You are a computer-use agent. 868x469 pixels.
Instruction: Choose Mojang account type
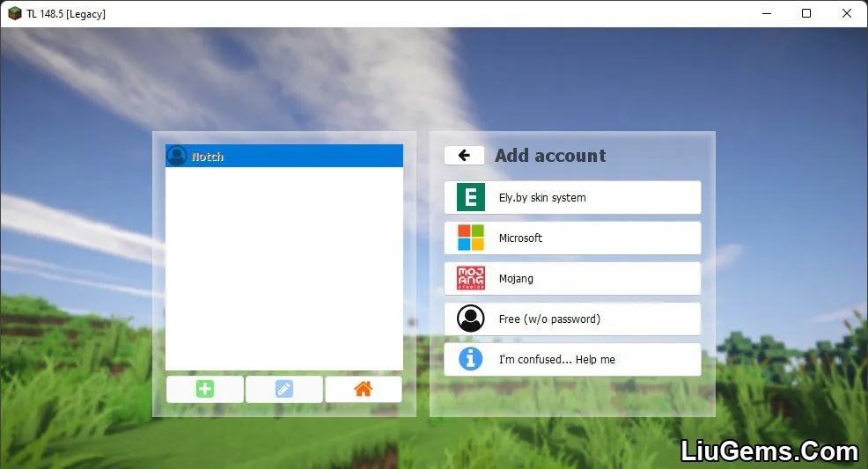(572, 278)
